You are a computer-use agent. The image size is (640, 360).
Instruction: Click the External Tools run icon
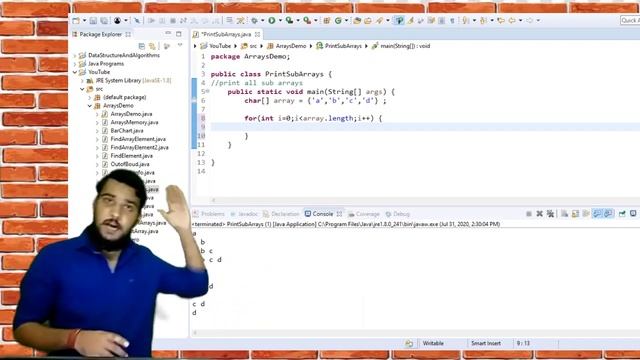[307, 20]
